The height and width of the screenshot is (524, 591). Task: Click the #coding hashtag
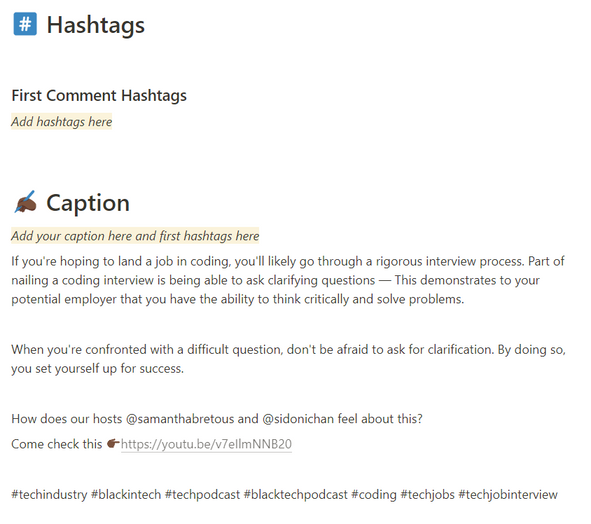pos(374,494)
